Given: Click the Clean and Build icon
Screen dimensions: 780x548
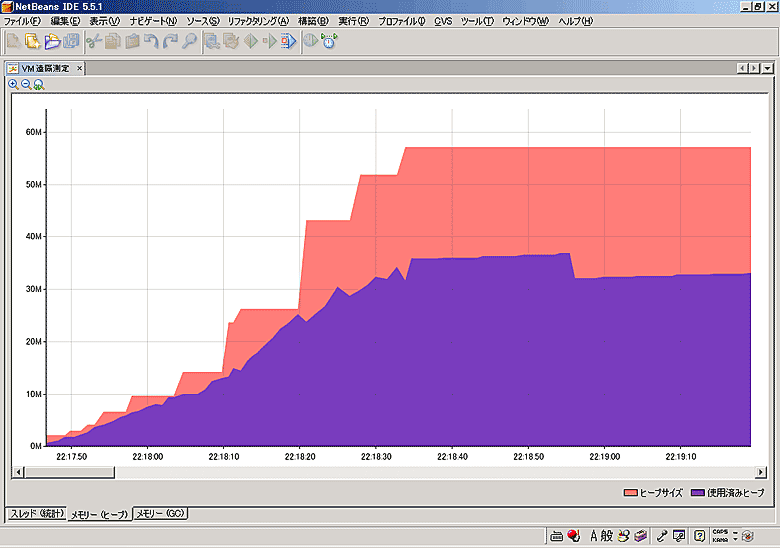Looking at the screenshot, I should point(231,41).
